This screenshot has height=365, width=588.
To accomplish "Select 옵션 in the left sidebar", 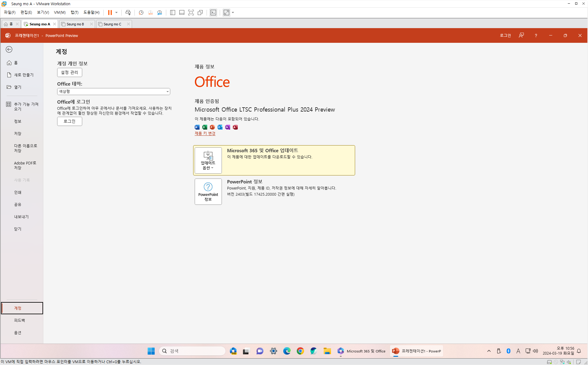I will (18, 333).
